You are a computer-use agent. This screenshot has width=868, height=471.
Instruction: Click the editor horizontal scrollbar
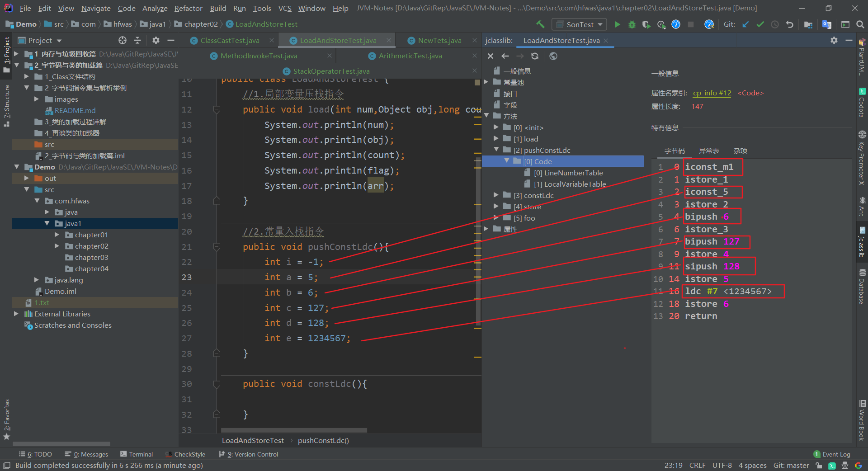pyautogui.click(x=294, y=430)
